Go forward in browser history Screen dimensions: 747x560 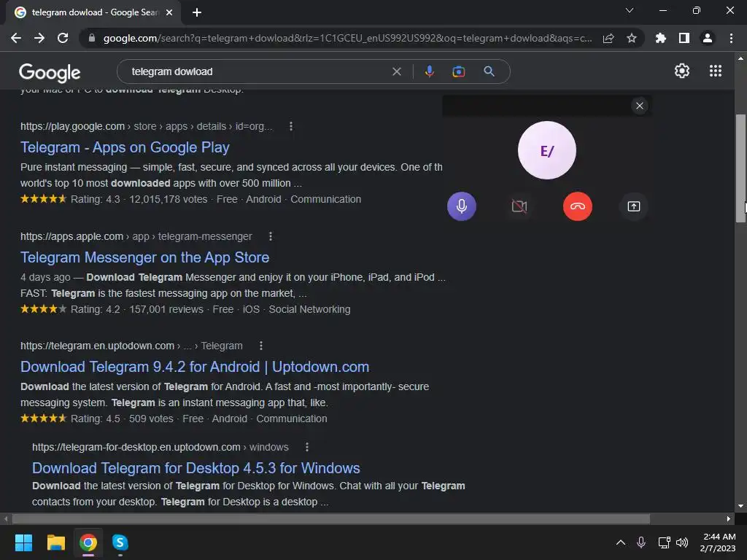[39, 38]
